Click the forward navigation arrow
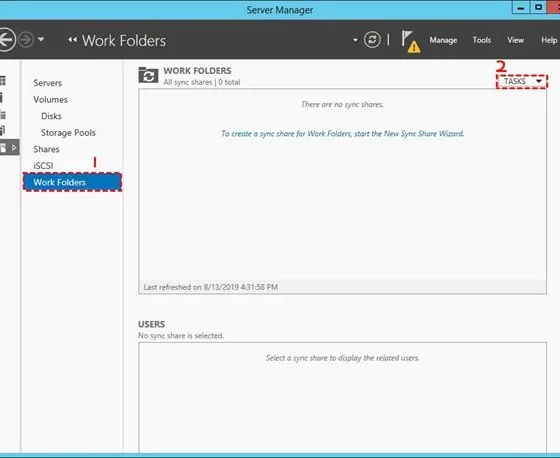560x458 pixels. point(26,40)
